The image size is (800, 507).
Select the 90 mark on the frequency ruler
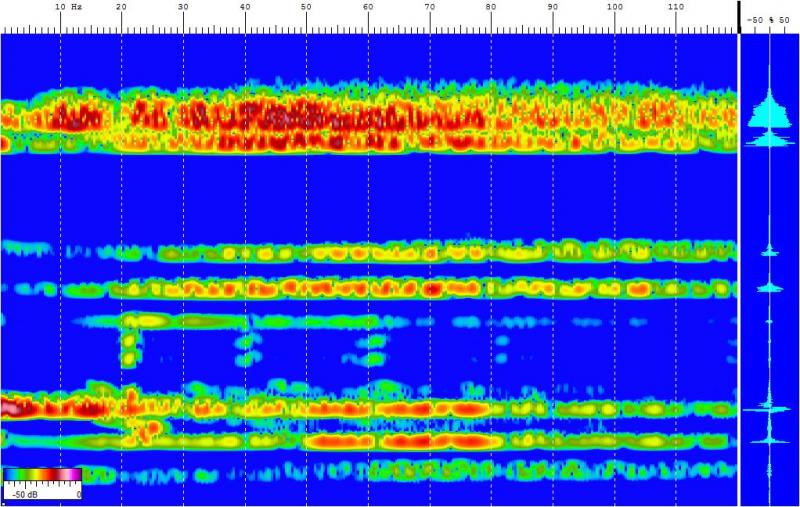553,7
